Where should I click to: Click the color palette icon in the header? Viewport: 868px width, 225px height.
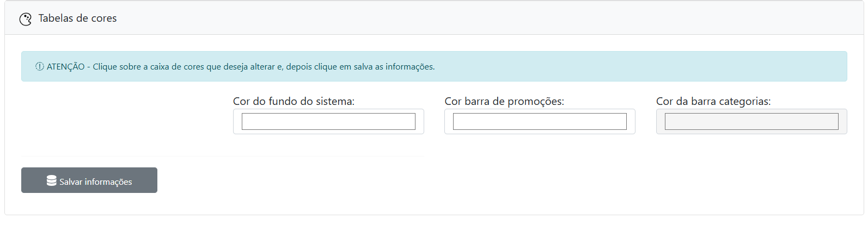26,19
